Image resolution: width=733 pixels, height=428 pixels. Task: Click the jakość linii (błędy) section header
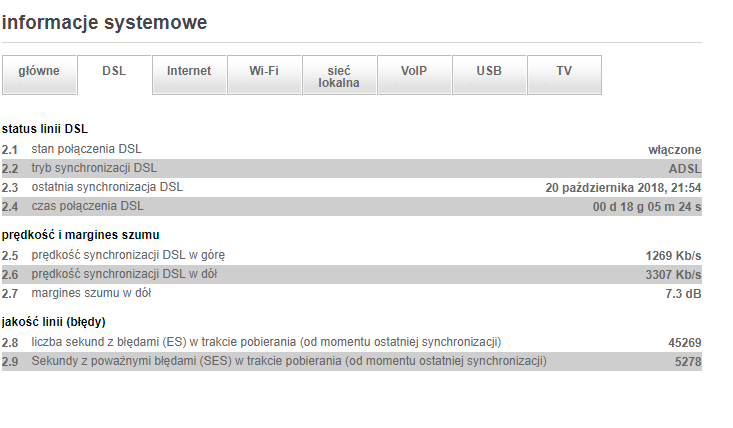(x=54, y=322)
